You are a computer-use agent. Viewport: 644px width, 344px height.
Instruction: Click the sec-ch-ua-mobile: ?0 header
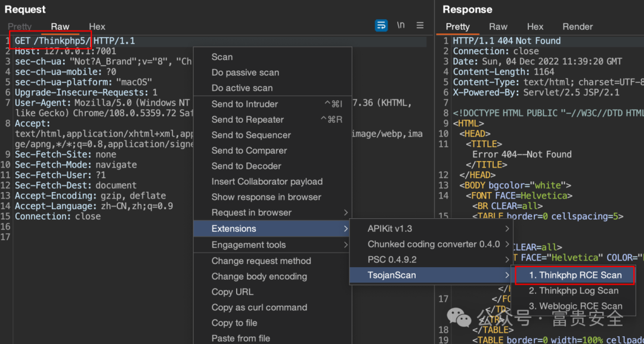tap(66, 72)
